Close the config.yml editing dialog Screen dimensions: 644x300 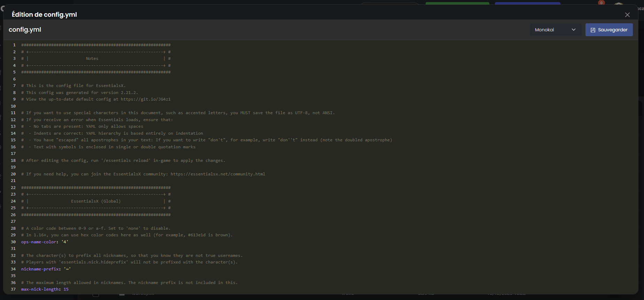[x=627, y=15]
